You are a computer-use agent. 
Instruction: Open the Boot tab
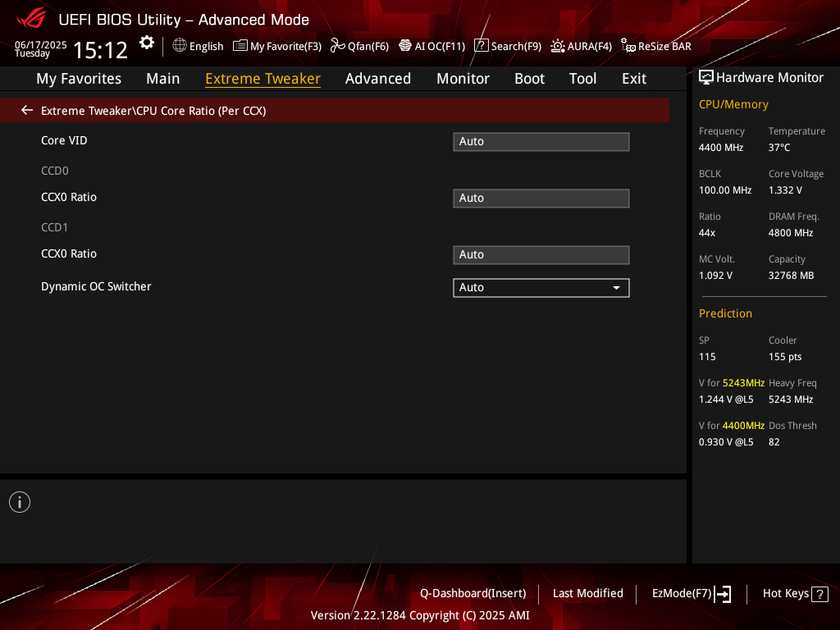529,79
